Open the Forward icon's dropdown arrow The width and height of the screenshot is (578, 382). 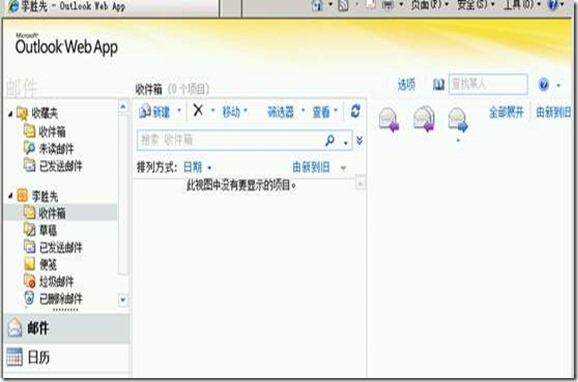(x=458, y=140)
